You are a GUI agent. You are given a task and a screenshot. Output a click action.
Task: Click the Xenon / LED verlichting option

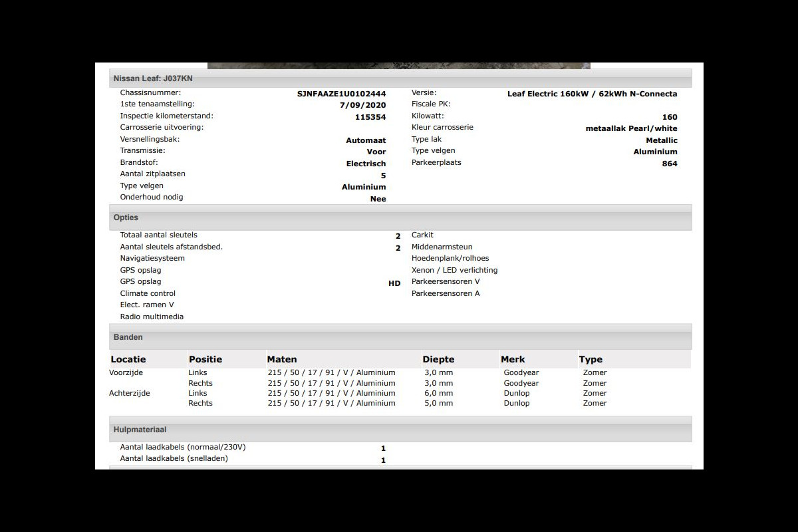(x=454, y=270)
